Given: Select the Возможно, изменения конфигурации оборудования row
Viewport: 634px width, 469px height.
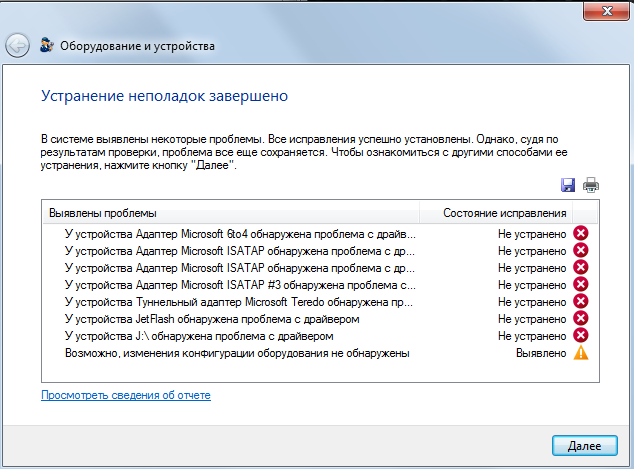Looking at the screenshot, I should [320, 353].
